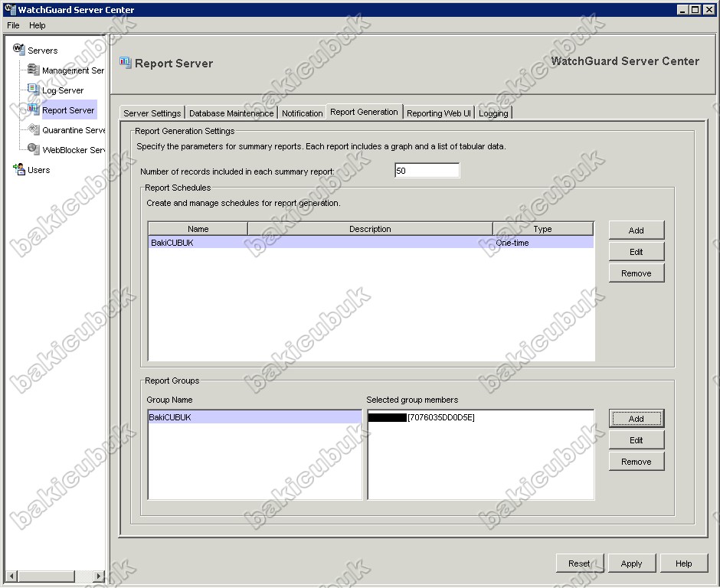The image size is (720, 588).
Task: Click the Servers root tree icon
Action: (x=19, y=49)
